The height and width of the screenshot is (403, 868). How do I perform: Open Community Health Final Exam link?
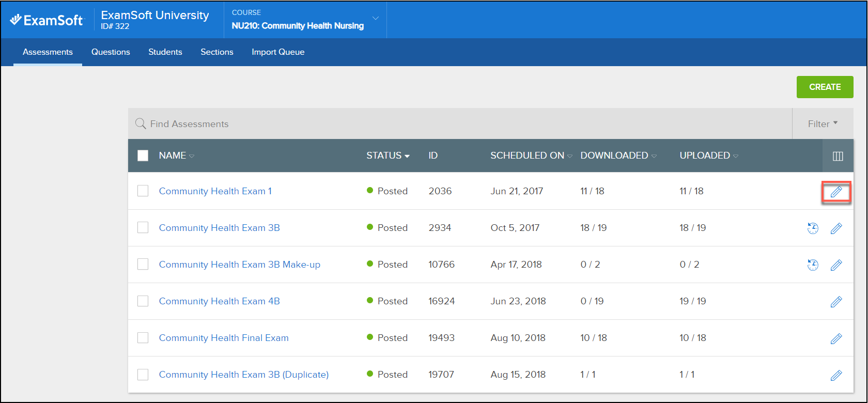224,338
